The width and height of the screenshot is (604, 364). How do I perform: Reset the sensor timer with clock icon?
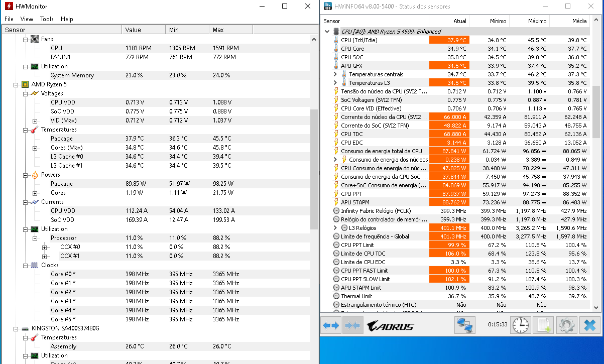(x=520, y=325)
